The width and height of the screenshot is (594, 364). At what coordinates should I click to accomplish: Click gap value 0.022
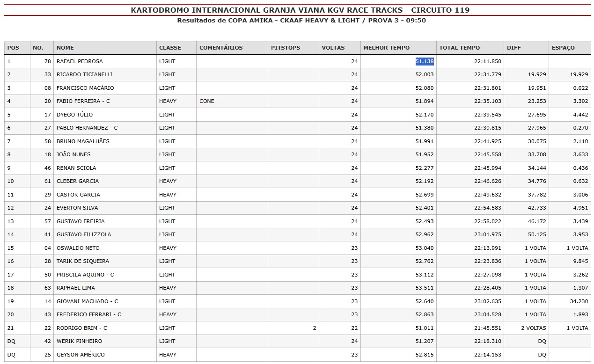(580, 88)
